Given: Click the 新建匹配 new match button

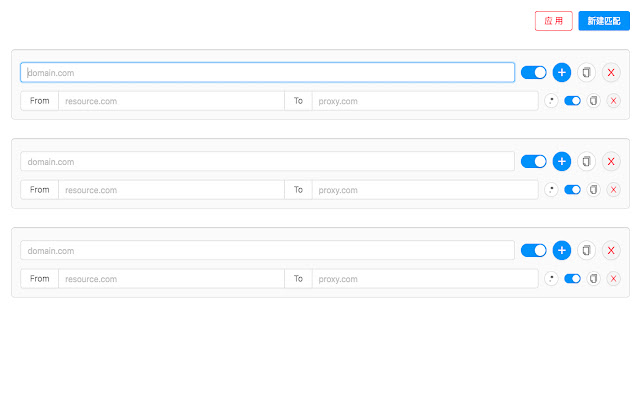Looking at the screenshot, I should pos(604,21).
